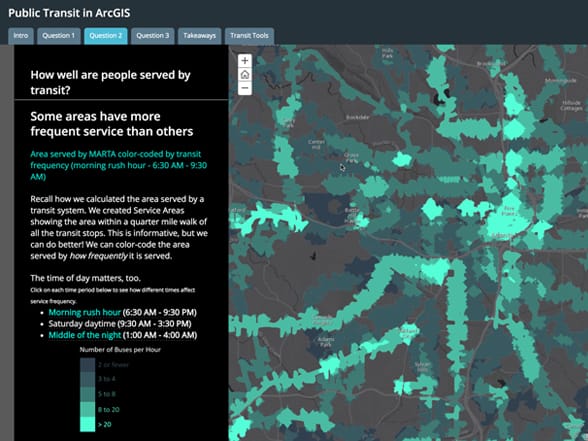Image resolution: width=588 pixels, height=441 pixels.
Task: Open the Takeaways tab
Action: tap(200, 36)
